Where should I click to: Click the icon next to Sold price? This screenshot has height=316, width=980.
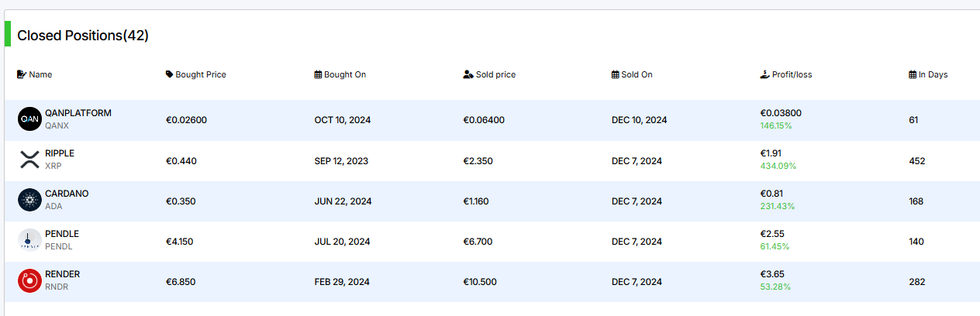pyautogui.click(x=468, y=74)
